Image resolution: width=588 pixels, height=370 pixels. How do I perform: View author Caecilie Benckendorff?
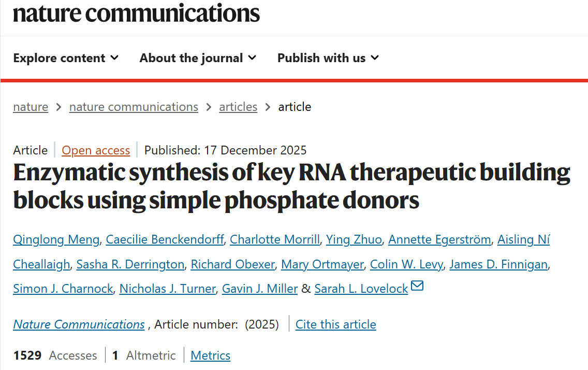(x=165, y=239)
